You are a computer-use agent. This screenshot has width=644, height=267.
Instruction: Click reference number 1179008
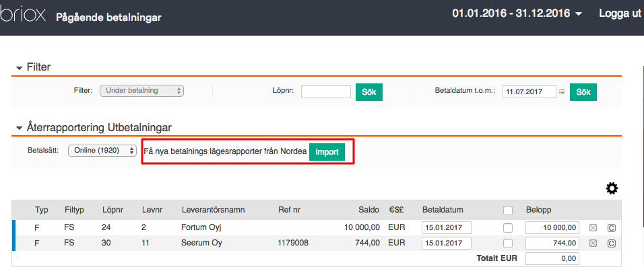click(x=293, y=243)
